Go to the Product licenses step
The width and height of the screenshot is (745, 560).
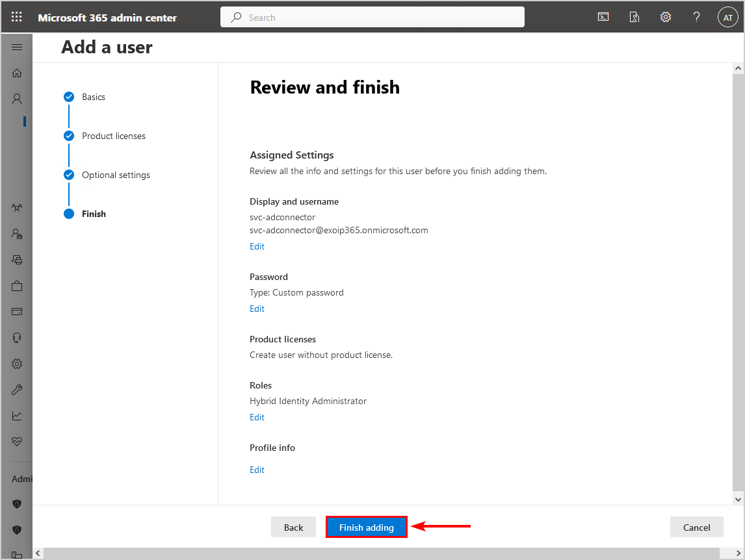113,136
